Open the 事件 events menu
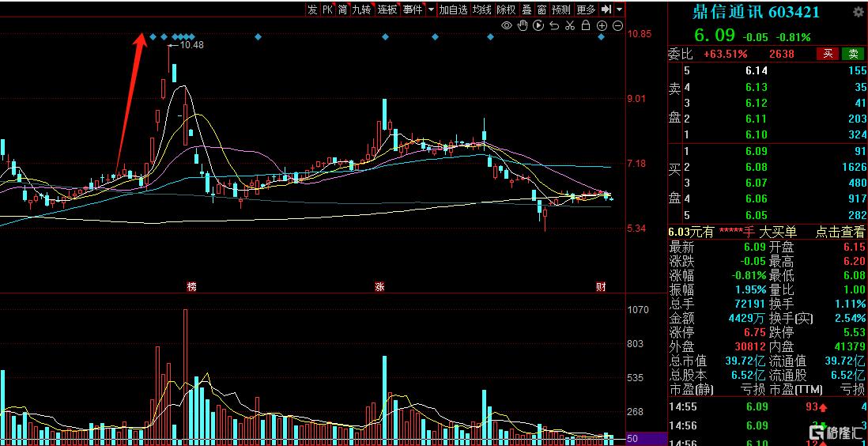 (x=413, y=9)
